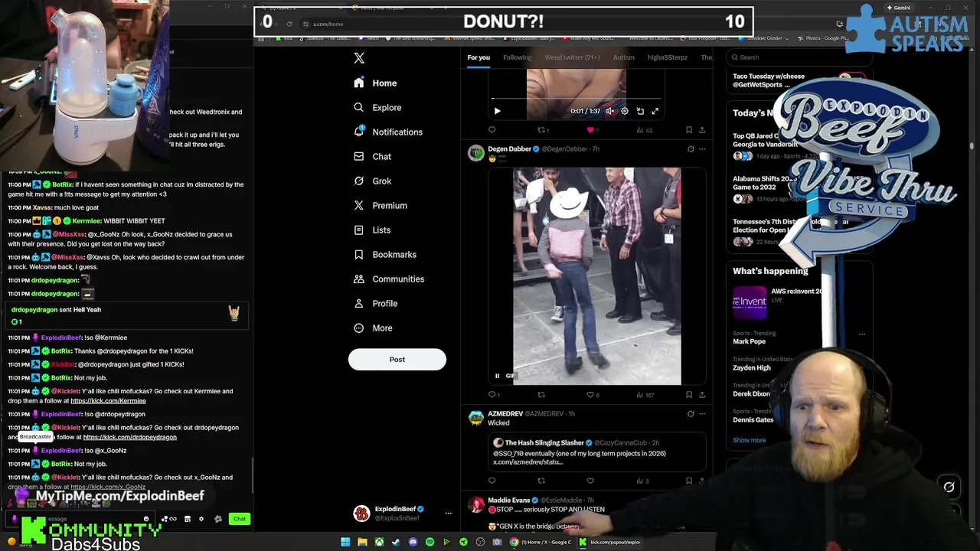Click the X logo in sidebar

(359, 58)
